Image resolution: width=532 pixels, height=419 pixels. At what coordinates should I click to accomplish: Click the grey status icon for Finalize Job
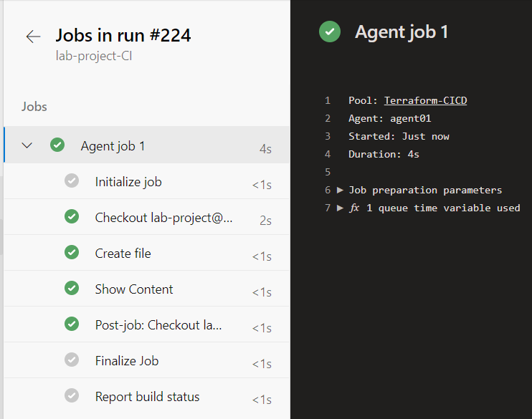[72, 360]
